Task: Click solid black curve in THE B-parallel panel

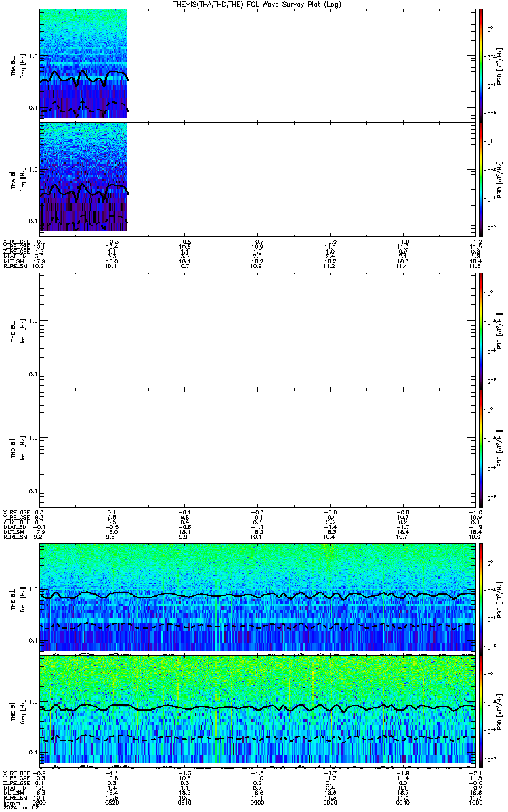Action: (256, 707)
